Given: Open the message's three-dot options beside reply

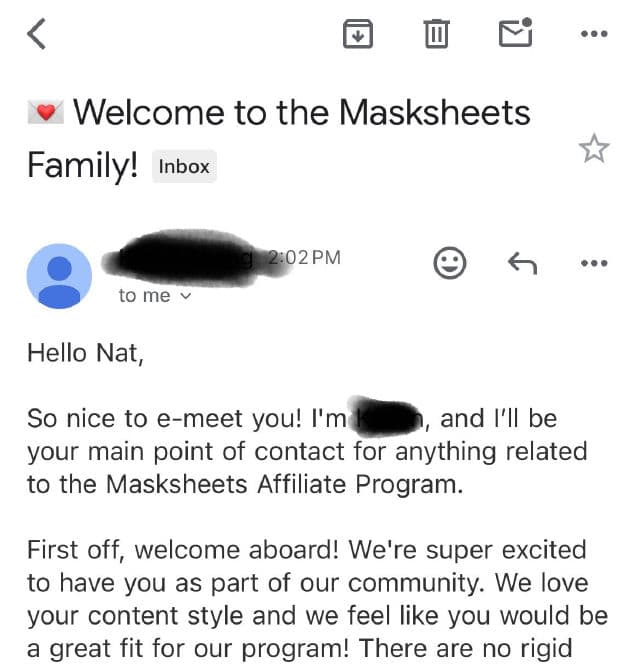Looking at the screenshot, I should (594, 263).
